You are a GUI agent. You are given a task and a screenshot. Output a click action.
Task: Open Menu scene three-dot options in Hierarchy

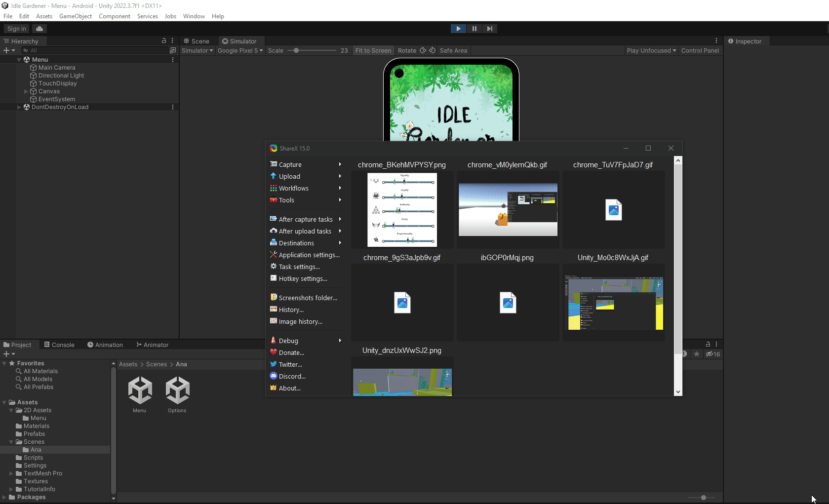point(173,60)
